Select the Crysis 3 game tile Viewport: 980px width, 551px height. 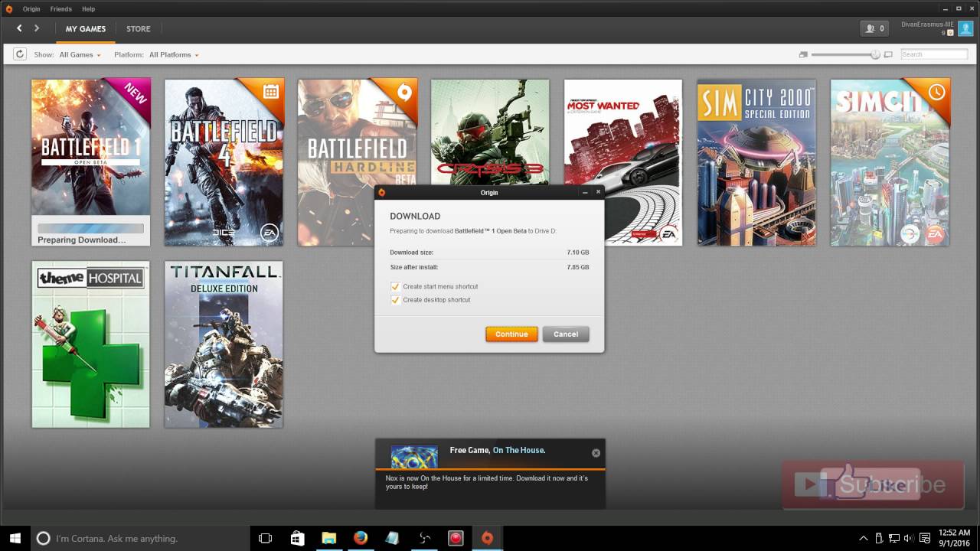tap(490, 132)
